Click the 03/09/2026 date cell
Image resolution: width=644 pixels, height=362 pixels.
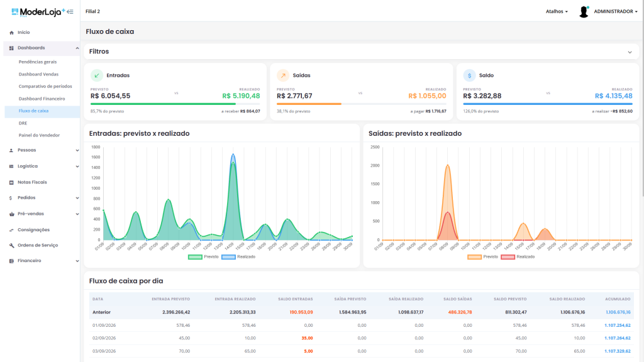coord(104,351)
